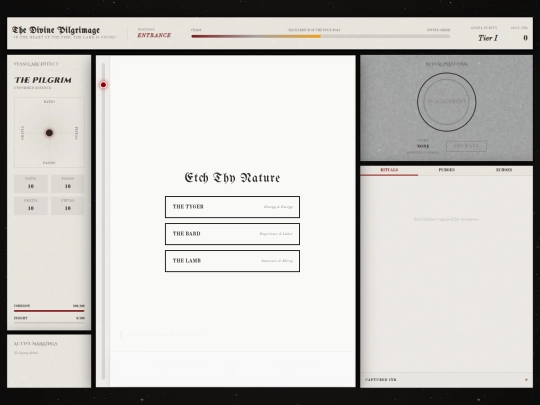Click the red progress marker on the vertical track
The height and width of the screenshot is (405, 540).
coord(103,85)
